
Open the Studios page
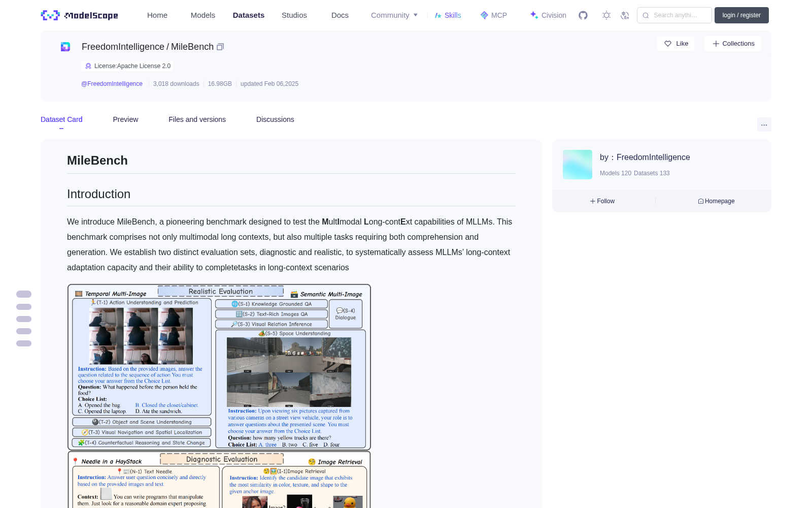tap(294, 15)
